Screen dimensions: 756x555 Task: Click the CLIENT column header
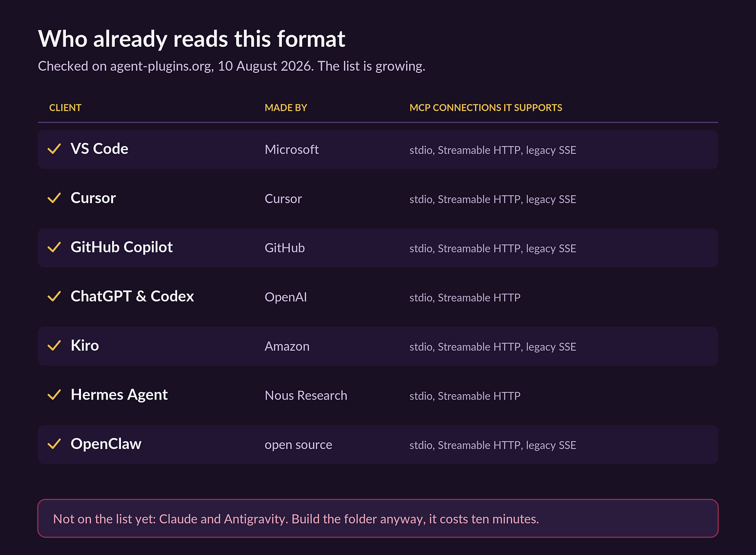pyautogui.click(x=65, y=108)
